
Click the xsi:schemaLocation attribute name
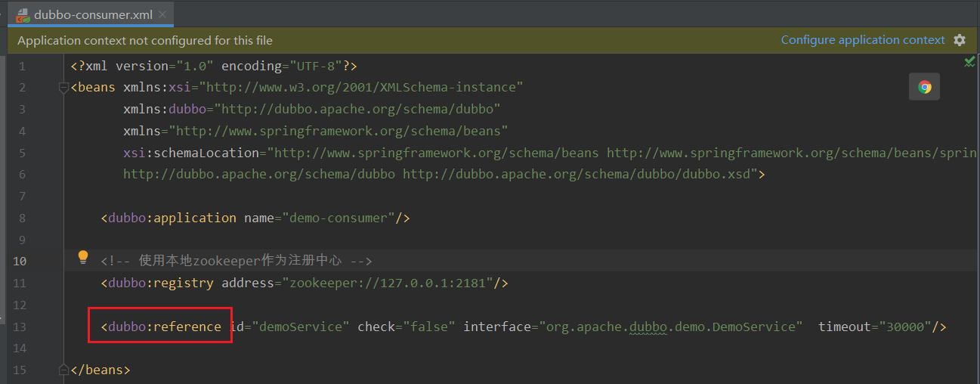[x=191, y=153]
